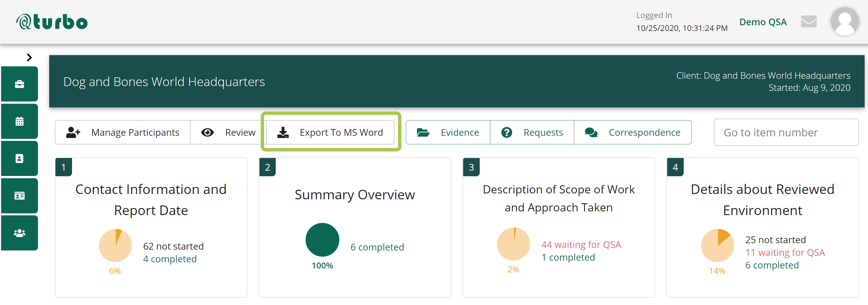
Task: Open the ID card sidebar icon
Action: coord(19,196)
